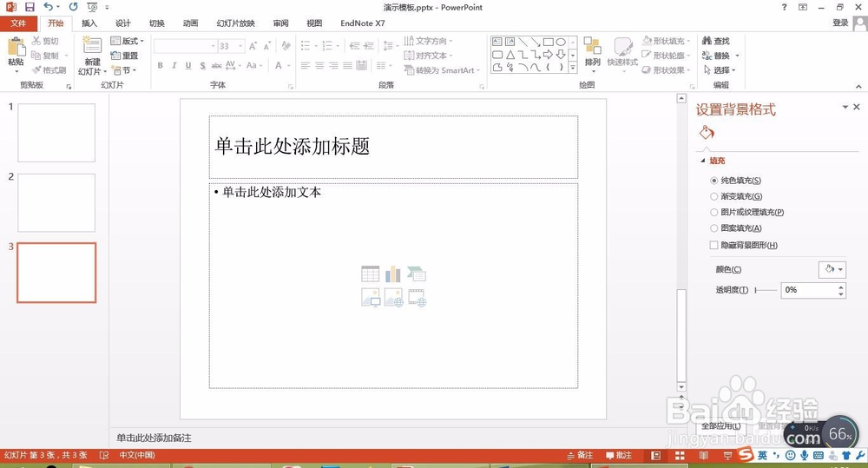Open 选择 select dropdown

pyautogui.click(x=720, y=70)
